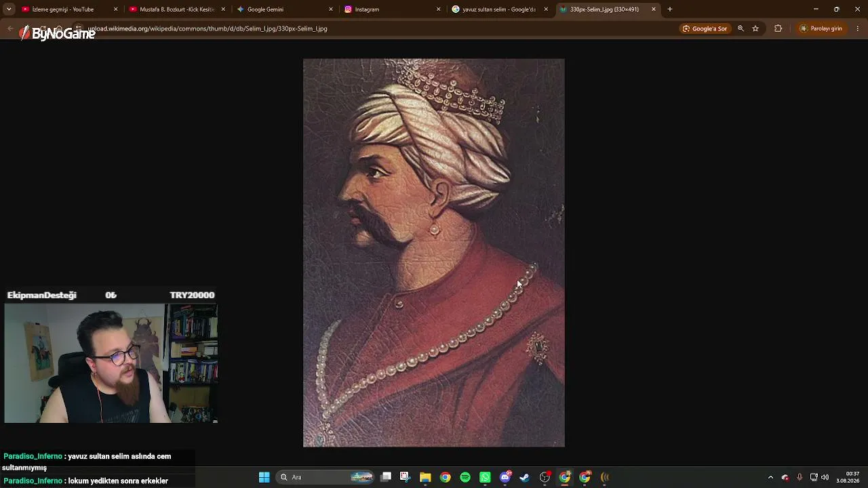Close the Google Gemini tab
The width and height of the screenshot is (868, 488).
pyautogui.click(x=331, y=9)
